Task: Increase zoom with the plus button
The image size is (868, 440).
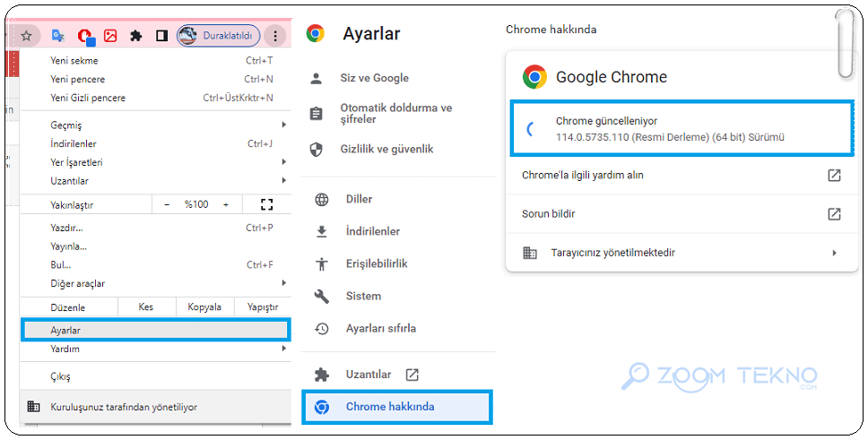Action: [226, 205]
